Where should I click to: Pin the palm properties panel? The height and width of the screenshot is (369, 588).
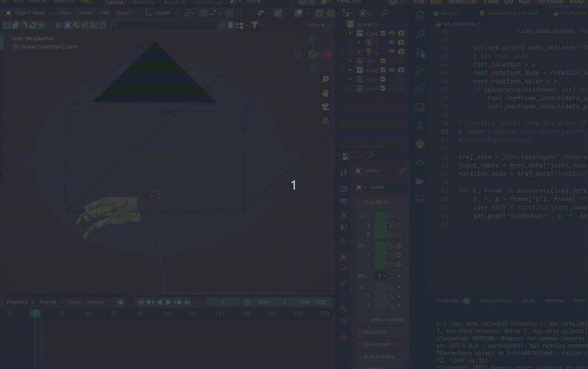point(402,171)
